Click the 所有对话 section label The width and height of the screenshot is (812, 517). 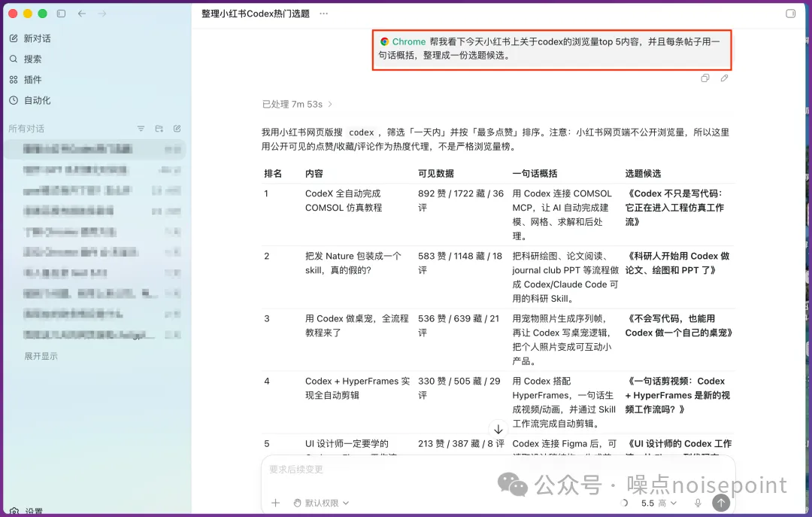26,129
